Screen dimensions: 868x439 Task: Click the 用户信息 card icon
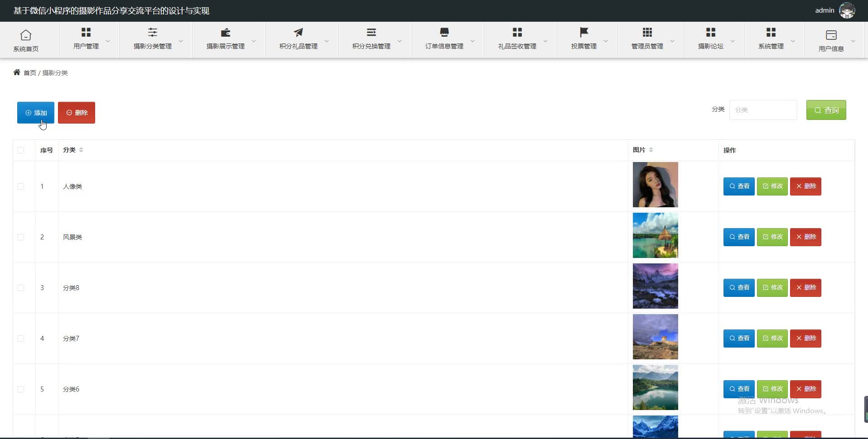[x=831, y=35]
